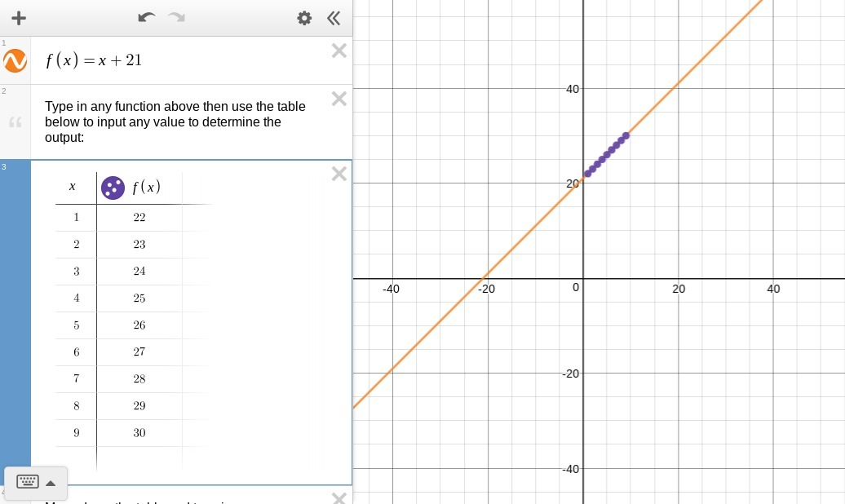Toggle table points purple style icon
Viewport: 845px width, 504px height.
113,188
